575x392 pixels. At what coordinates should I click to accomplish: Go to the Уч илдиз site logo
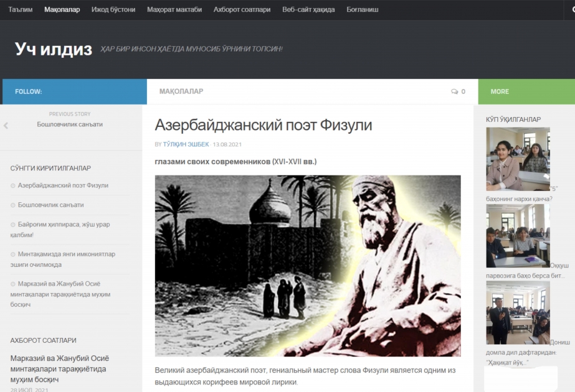pos(54,49)
